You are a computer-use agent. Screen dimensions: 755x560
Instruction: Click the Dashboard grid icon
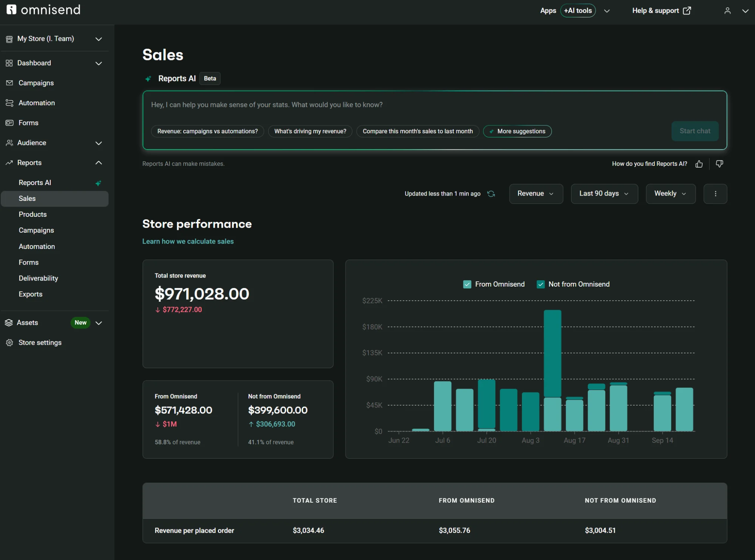click(9, 63)
